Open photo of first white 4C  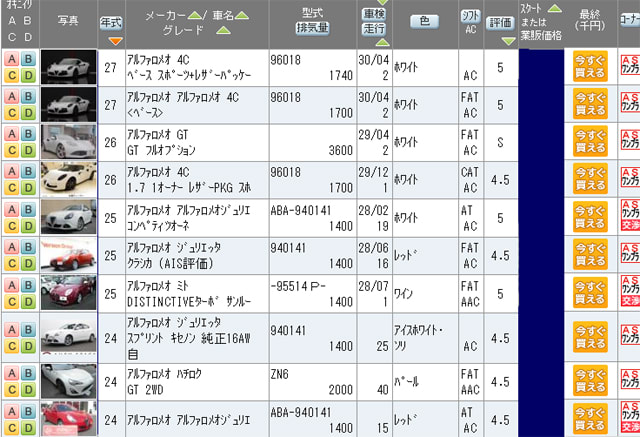pos(69,67)
